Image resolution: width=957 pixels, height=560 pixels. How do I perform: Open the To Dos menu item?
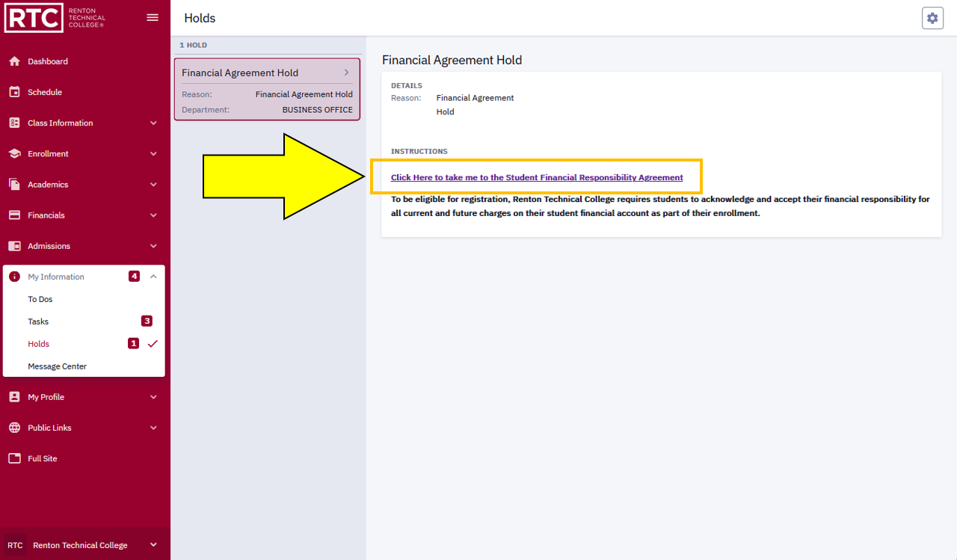pos(40,299)
